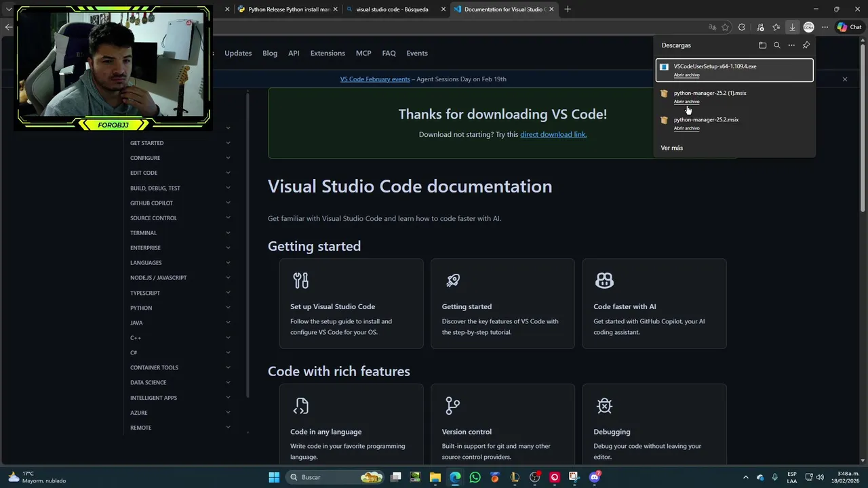Expand the EDIT CODE section
The height and width of the screenshot is (488, 868).
tap(180, 173)
